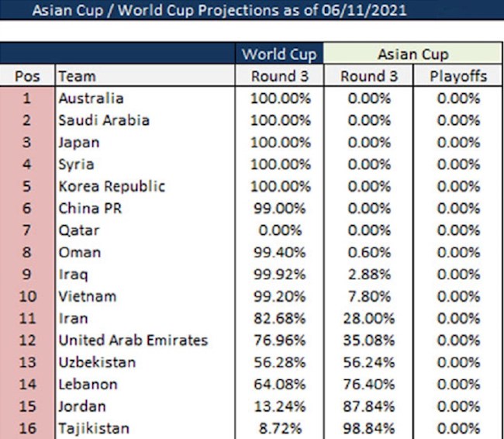
Task: Select position number 1 pink cell
Action: (27, 99)
